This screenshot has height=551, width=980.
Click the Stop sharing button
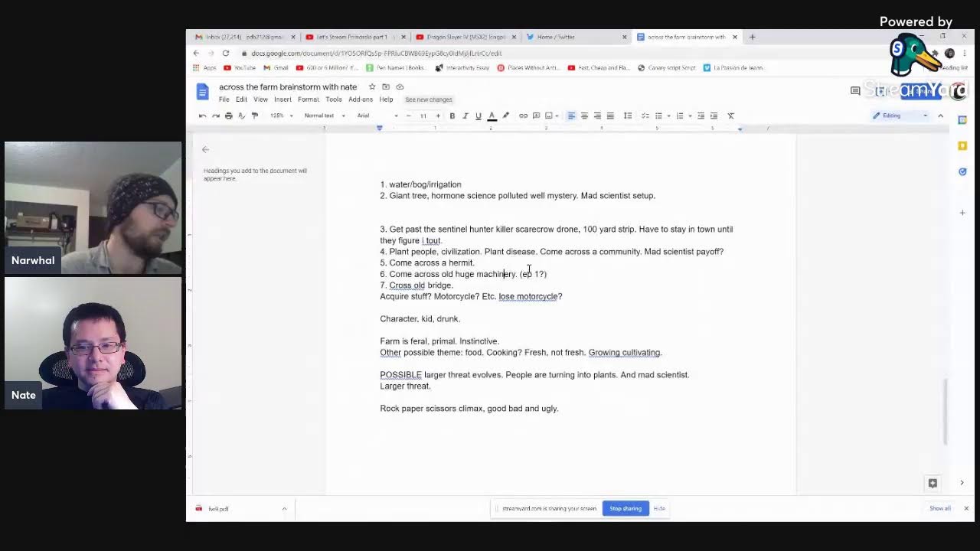tap(625, 508)
